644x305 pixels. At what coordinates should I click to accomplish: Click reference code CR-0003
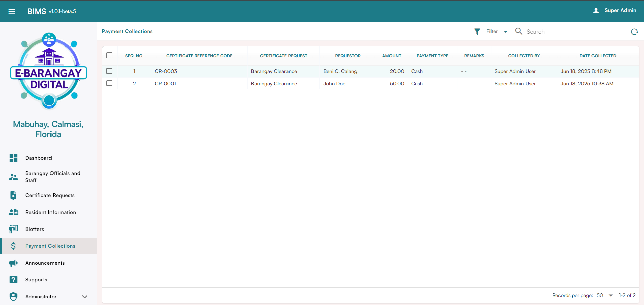coord(166,71)
